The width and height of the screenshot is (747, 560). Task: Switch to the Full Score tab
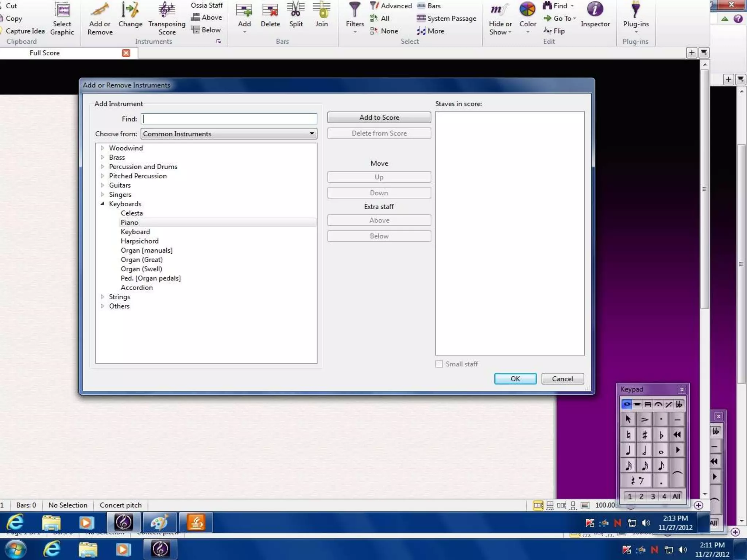44,53
